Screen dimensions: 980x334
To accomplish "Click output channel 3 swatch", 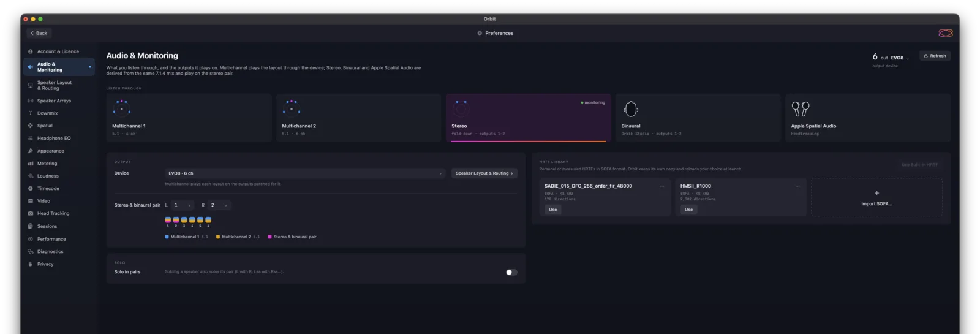I will click(x=184, y=220).
